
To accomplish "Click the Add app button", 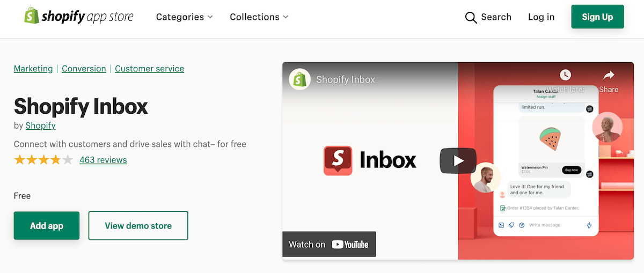I will (47, 226).
